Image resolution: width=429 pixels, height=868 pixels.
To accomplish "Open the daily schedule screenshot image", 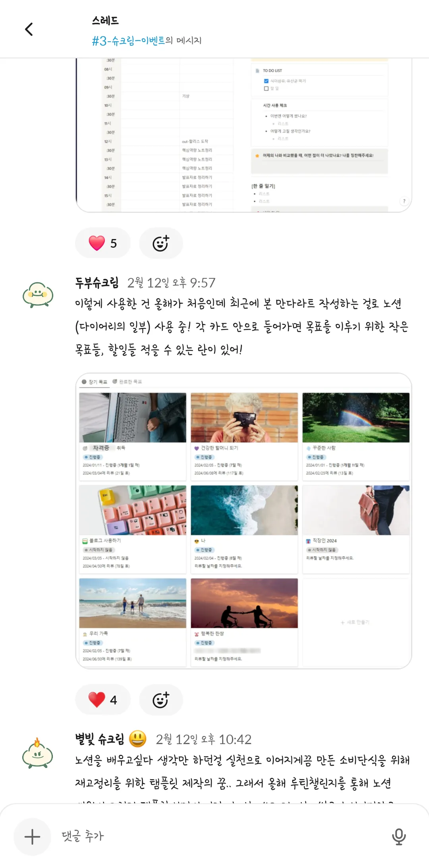I will (x=243, y=135).
